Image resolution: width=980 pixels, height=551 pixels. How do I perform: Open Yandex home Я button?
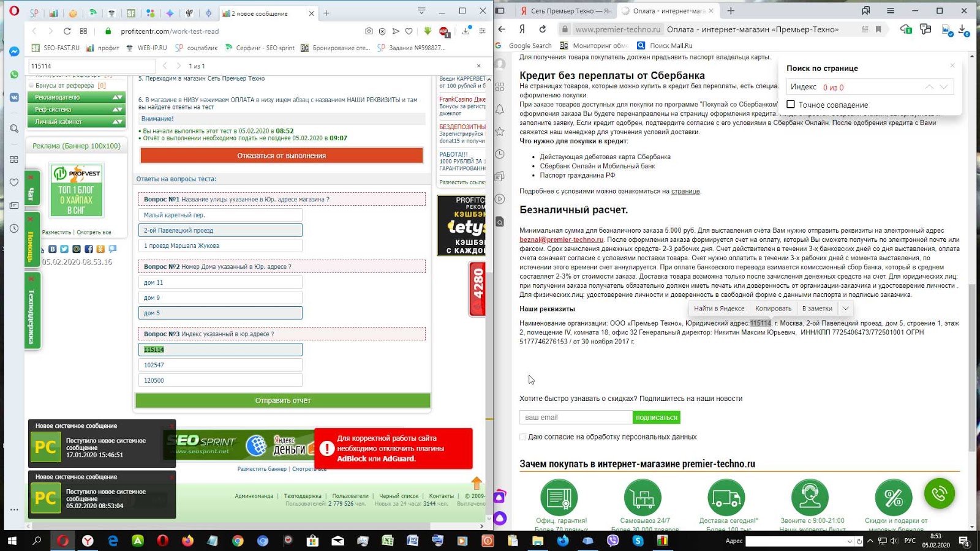(522, 29)
